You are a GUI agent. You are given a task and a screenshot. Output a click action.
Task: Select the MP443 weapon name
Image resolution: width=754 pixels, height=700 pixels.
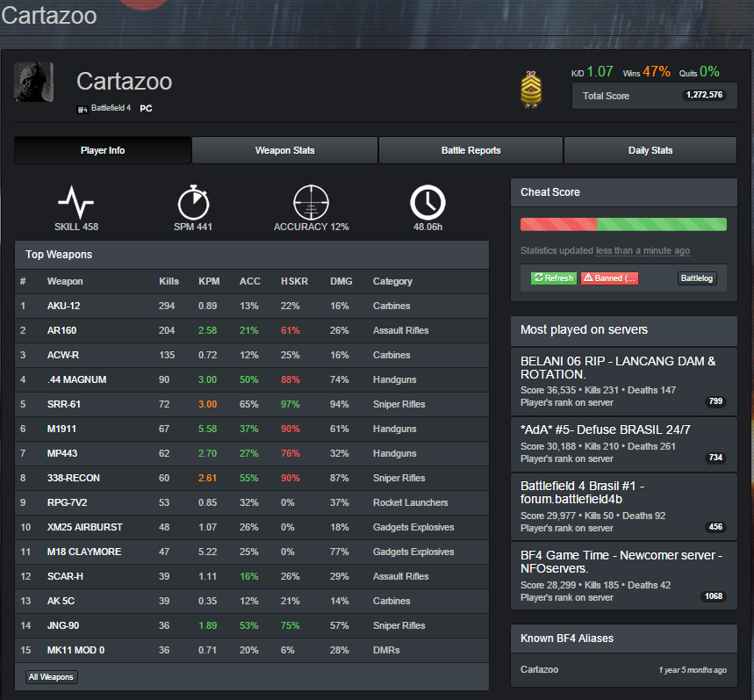[62, 453]
